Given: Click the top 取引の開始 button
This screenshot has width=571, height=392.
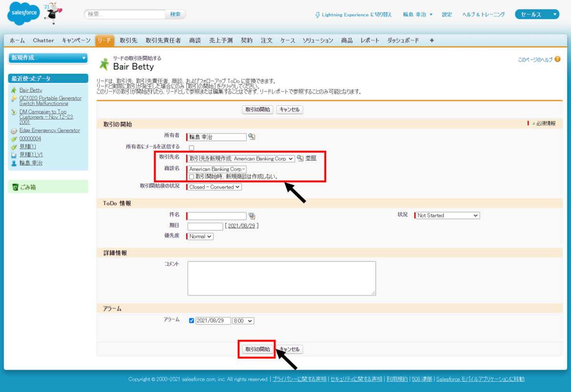Looking at the screenshot, I should tap(258, 109).
